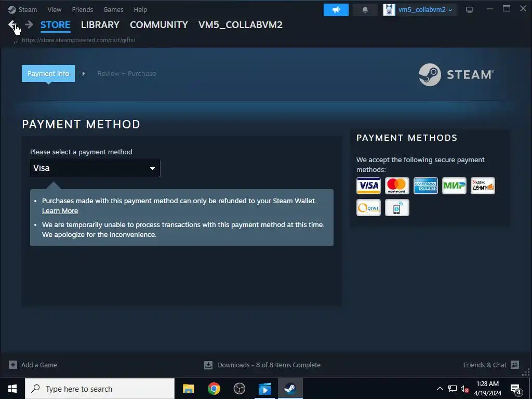Click the American Express logo
The height and width of the screenshot is (399, 532).
coord(425,185)
